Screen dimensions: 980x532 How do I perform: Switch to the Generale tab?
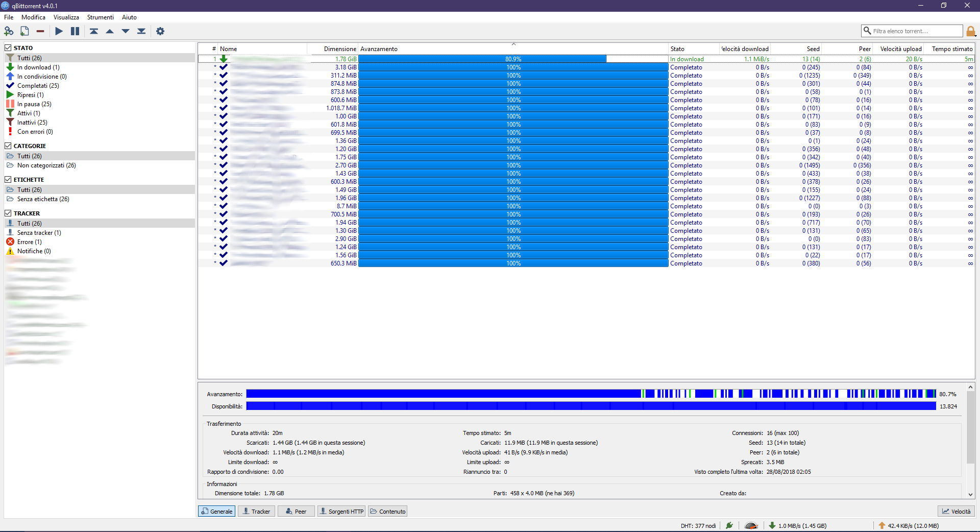(217, 511)
